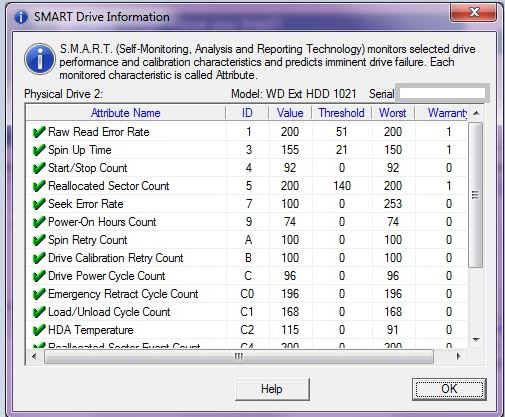Click the green checkmark beside Raw Read Error Rate
This screenshot has width=505, height=417.
39,132
